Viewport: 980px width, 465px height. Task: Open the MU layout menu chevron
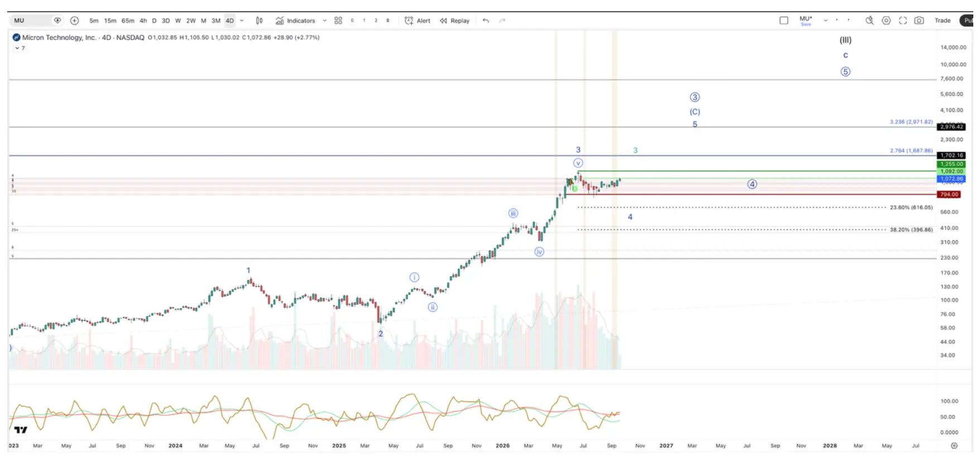pyautogui.click(x=825, y=21)
